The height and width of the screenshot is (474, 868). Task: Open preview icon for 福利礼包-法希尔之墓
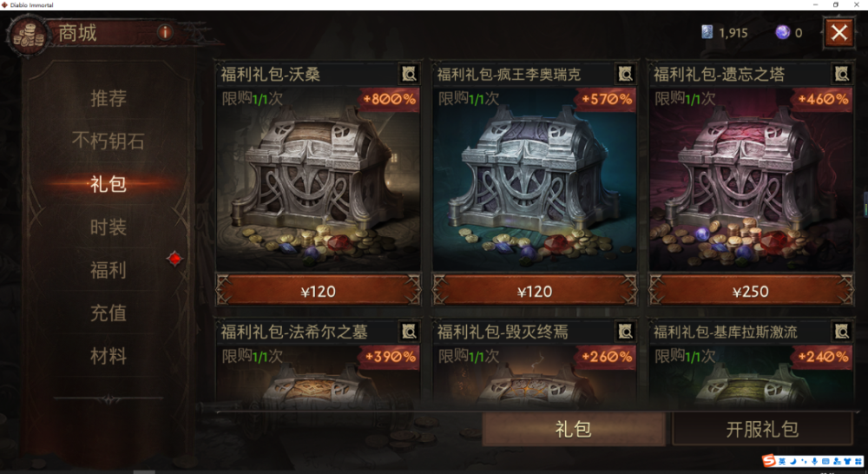[x=409, y=332]
